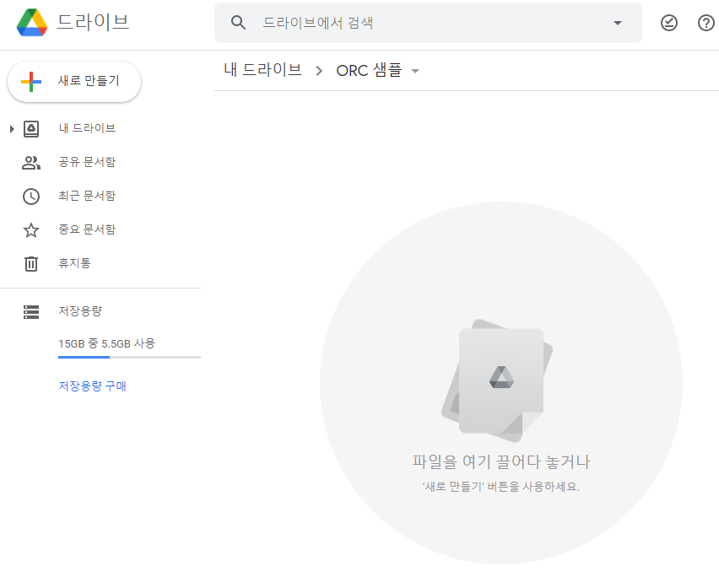Expand the '내 드라이브' tree arrow
This screenshot has width=719, height=588.
click(12, 129)
